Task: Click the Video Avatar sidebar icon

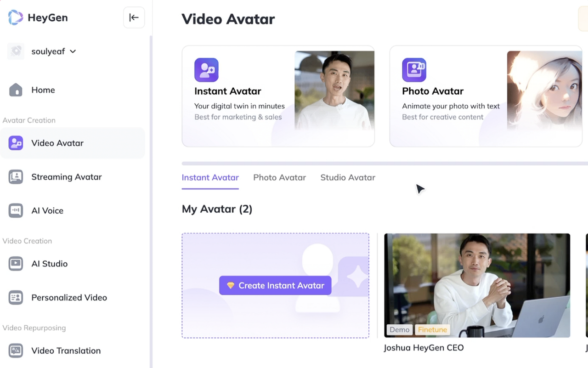Action: tap(16, 143)
